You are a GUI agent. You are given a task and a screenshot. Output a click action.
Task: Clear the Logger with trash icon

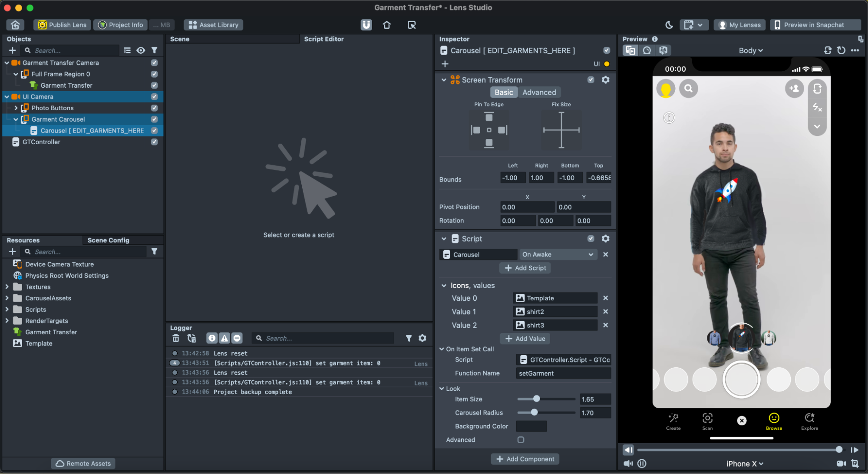click(175, 338)
